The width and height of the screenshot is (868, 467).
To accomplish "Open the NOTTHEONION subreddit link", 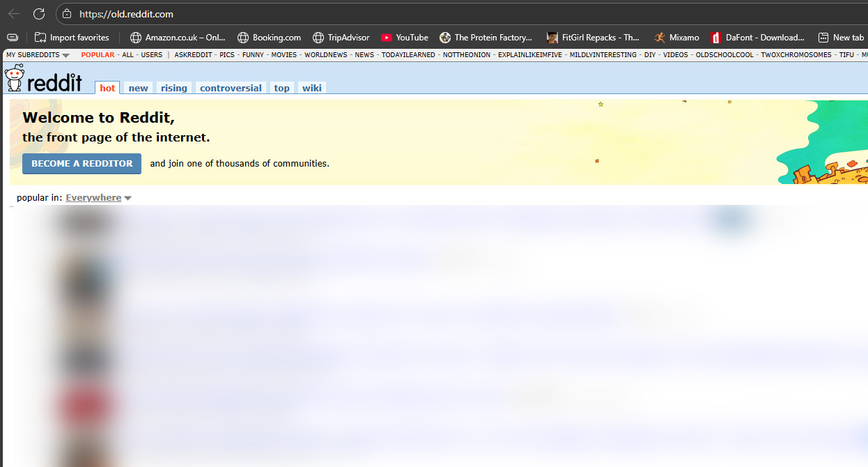I will (x=467, y=55).
